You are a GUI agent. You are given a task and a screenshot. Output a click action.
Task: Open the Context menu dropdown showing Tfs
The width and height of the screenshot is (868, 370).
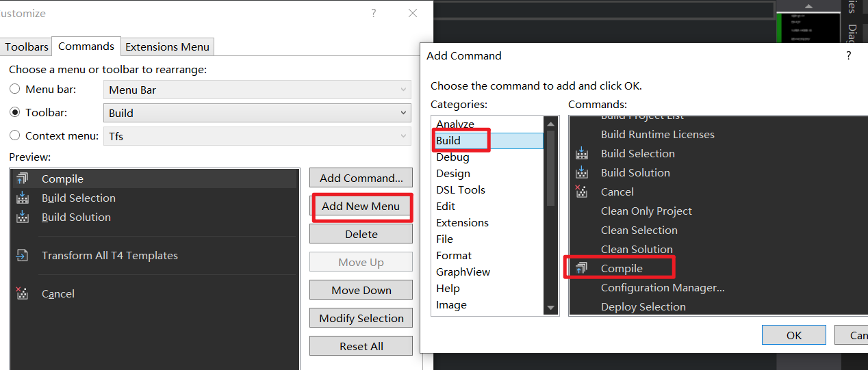(257, 136)
